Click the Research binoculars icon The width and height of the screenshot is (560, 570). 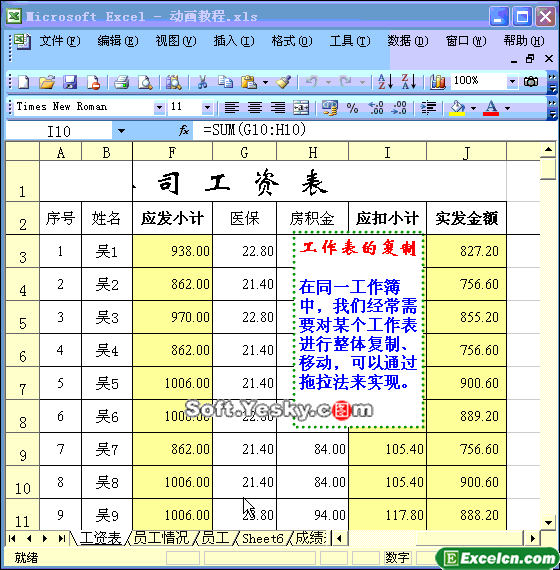pyautogui.click(x=173, y=82)
